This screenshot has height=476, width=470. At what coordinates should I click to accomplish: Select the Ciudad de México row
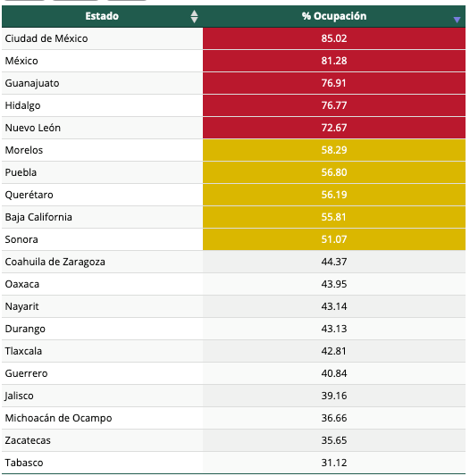[233, 38]
